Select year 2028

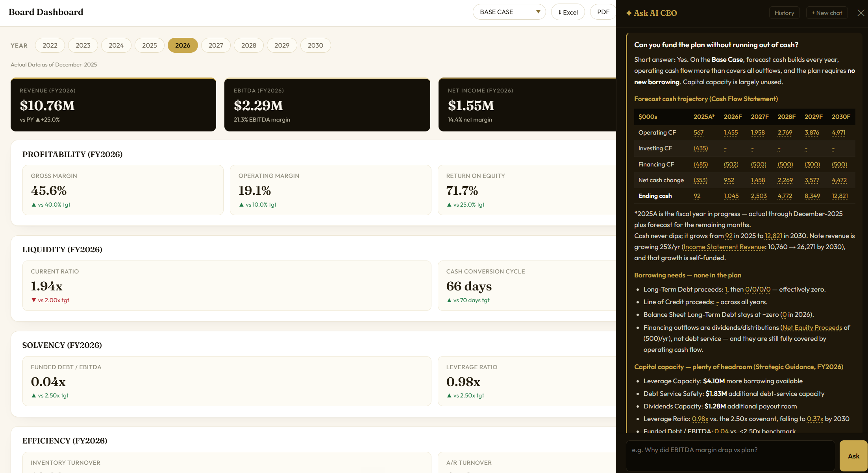tap(249, 45)
